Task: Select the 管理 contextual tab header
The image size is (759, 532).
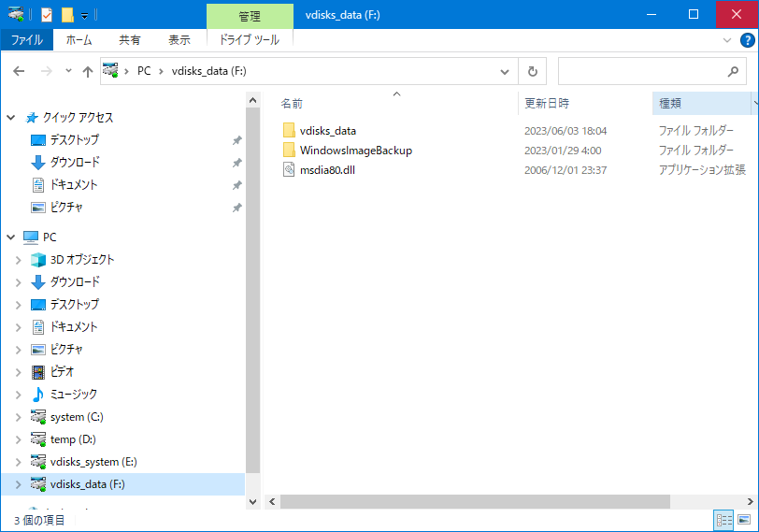Action: pos(250,16)
